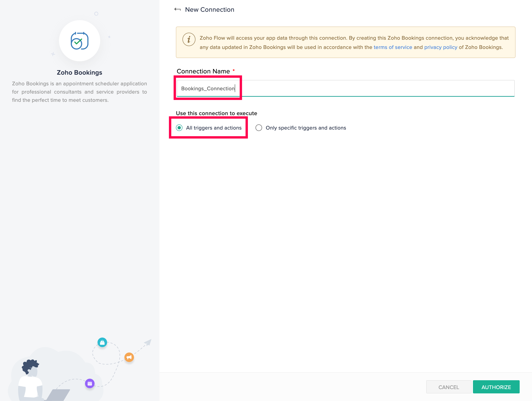532x401 pixels.
Task: Open the terms of service link
Action: point(393,47)
